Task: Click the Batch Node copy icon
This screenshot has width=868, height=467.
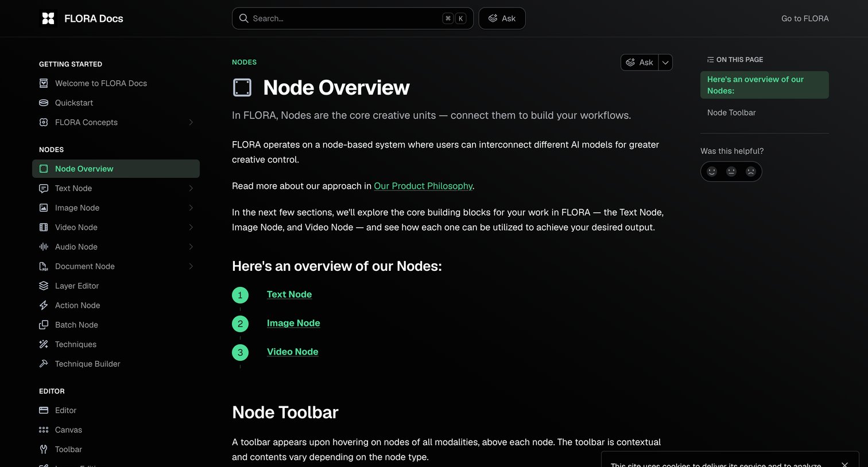Action: tap(44, 325)
